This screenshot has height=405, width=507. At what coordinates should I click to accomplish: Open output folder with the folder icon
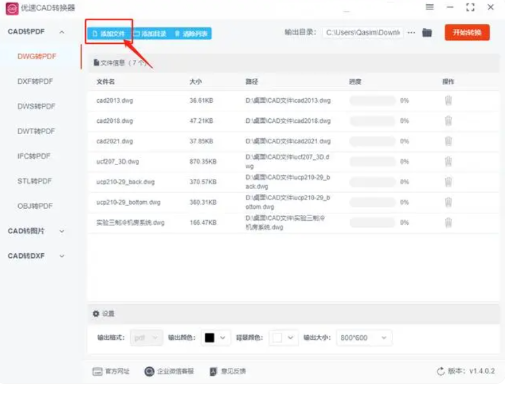click(427, 33)
